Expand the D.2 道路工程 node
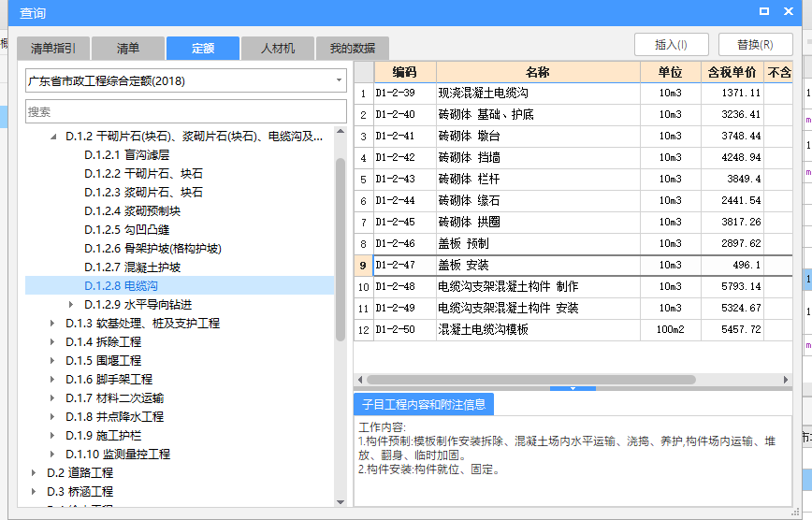 point(34,472)
